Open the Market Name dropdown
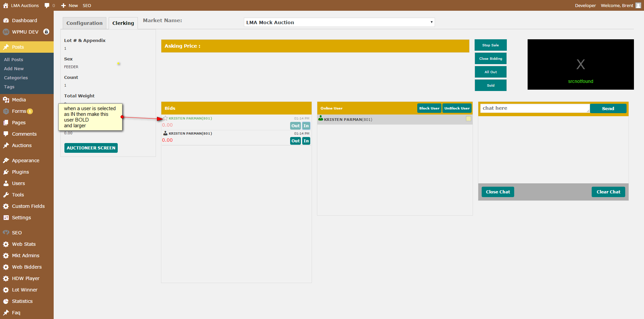The image size is (644, 319). click(x=339, y=22)
